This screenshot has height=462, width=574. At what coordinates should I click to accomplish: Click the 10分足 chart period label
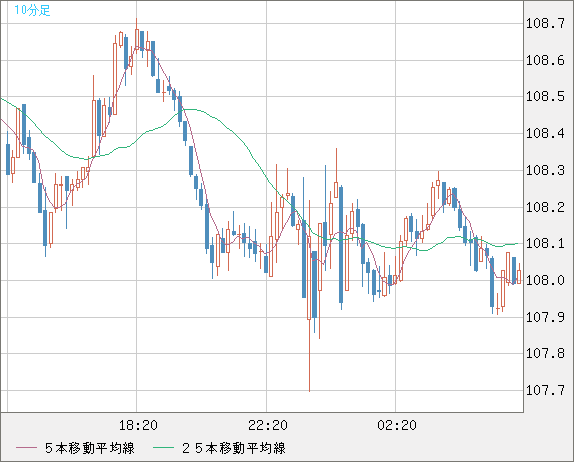pos(32,10)
